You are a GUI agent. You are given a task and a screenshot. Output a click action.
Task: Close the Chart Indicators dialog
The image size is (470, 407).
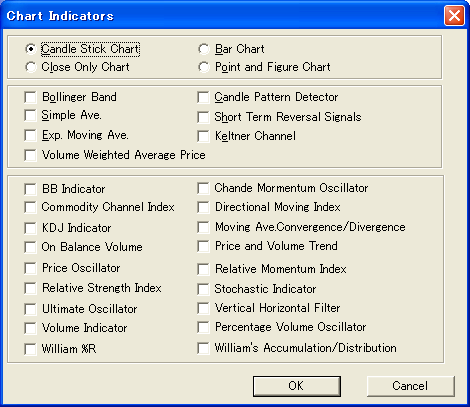454,16
